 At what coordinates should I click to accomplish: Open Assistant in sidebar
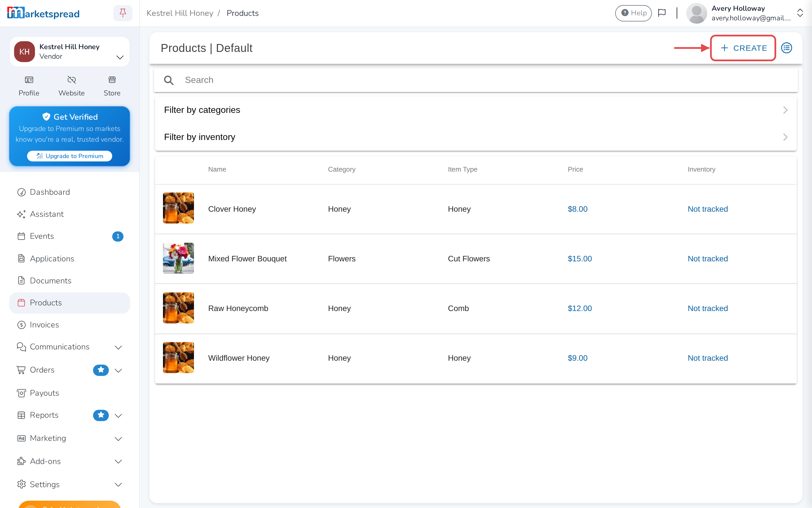[x=69, y=214]
